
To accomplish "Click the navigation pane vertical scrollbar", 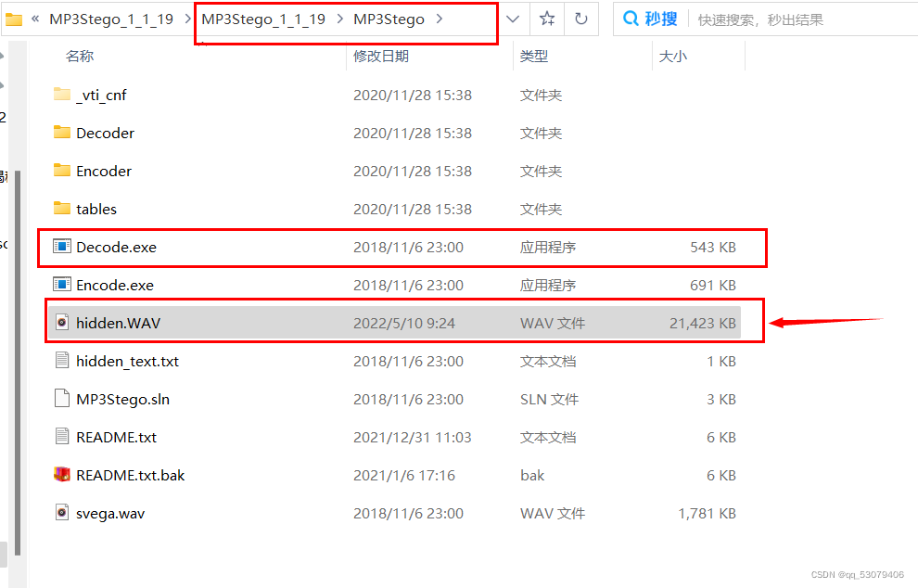I will 18,364.
